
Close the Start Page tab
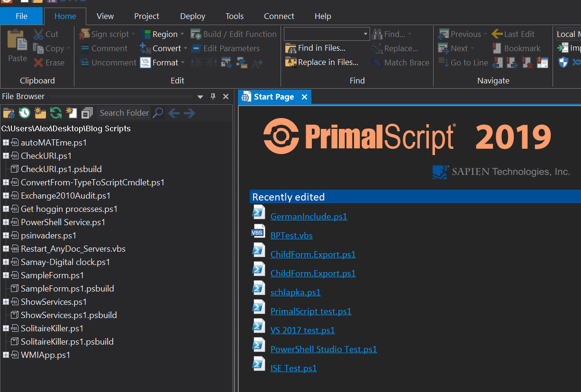coord(304,97)
